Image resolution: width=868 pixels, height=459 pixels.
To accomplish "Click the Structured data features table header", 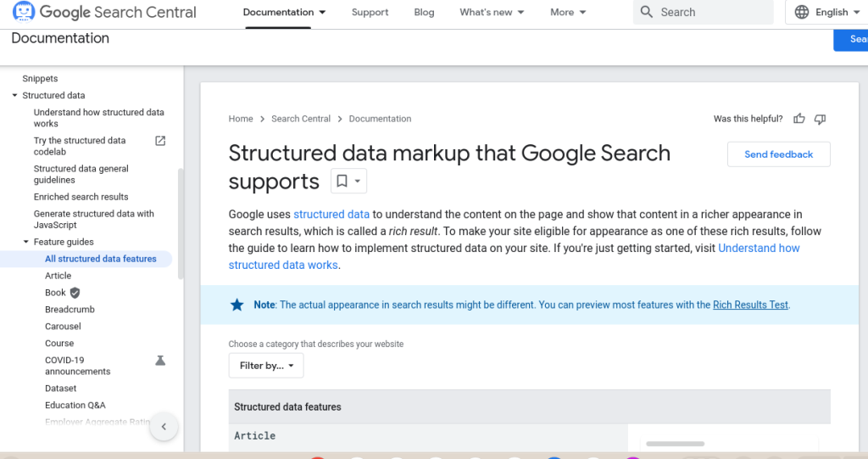I will pyautogui.click(x=530, y=407).
